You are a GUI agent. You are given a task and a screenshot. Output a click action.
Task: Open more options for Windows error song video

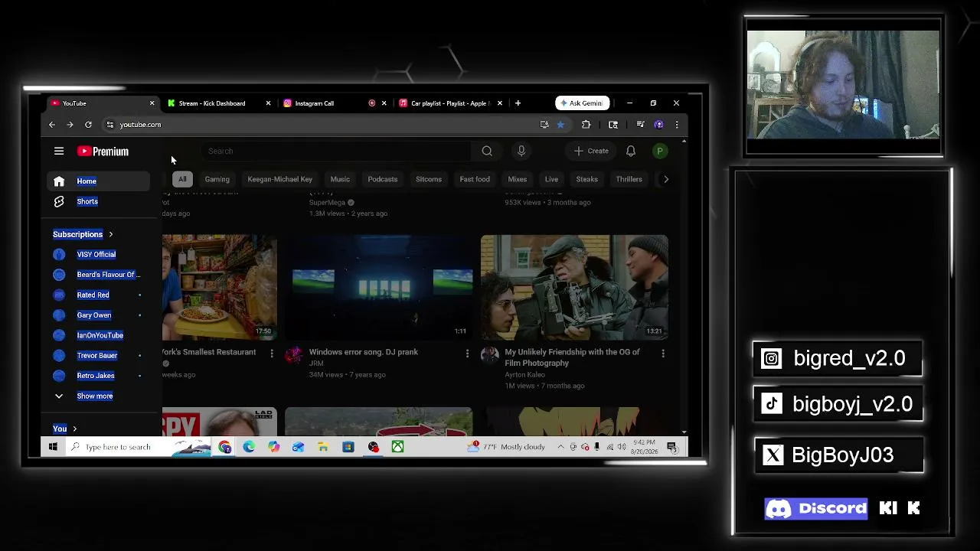[467, 353]
